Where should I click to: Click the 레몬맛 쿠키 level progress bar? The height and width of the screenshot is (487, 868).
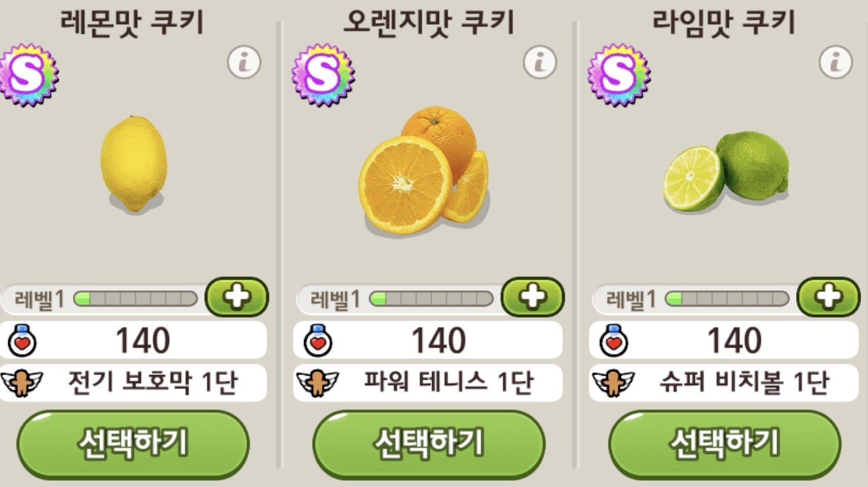(136, 299)
